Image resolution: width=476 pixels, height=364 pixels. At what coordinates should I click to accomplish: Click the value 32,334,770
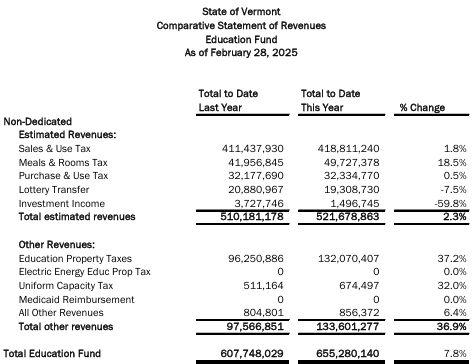pyautogui.click(x=351, y=176)
